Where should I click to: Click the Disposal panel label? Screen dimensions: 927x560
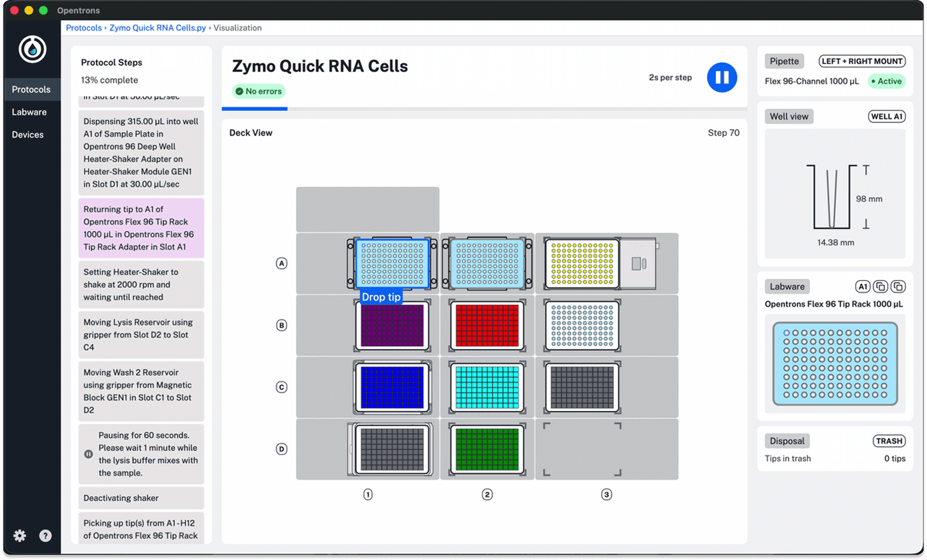pos(787,441)
